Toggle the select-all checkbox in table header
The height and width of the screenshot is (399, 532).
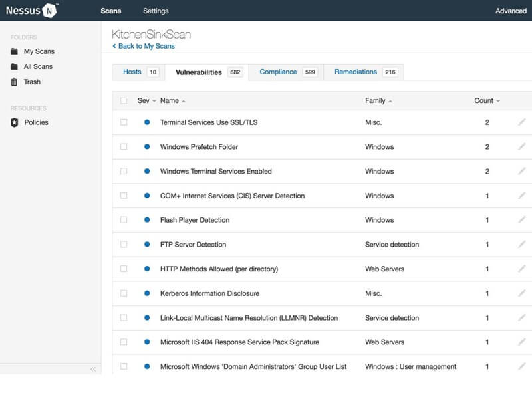[124, 101]
